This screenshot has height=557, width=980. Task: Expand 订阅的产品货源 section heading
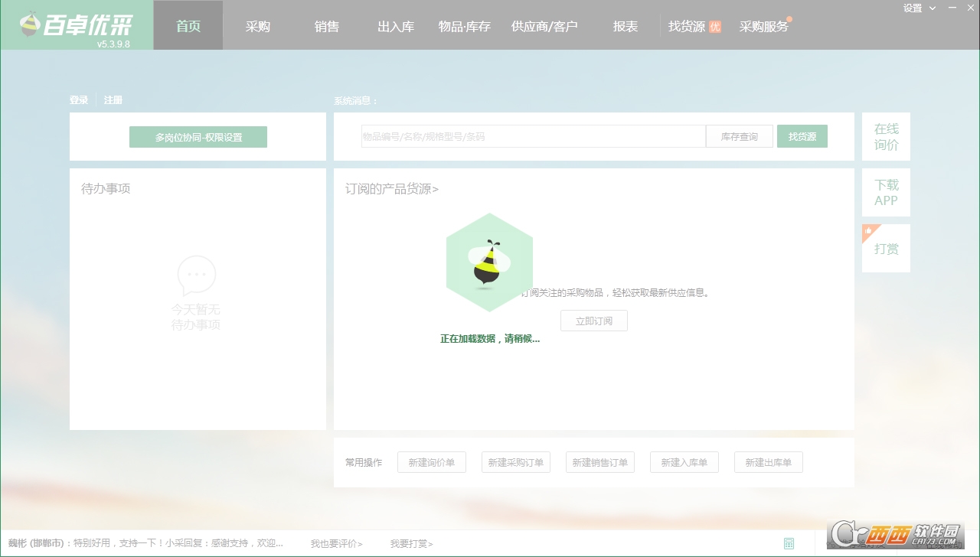391,189
